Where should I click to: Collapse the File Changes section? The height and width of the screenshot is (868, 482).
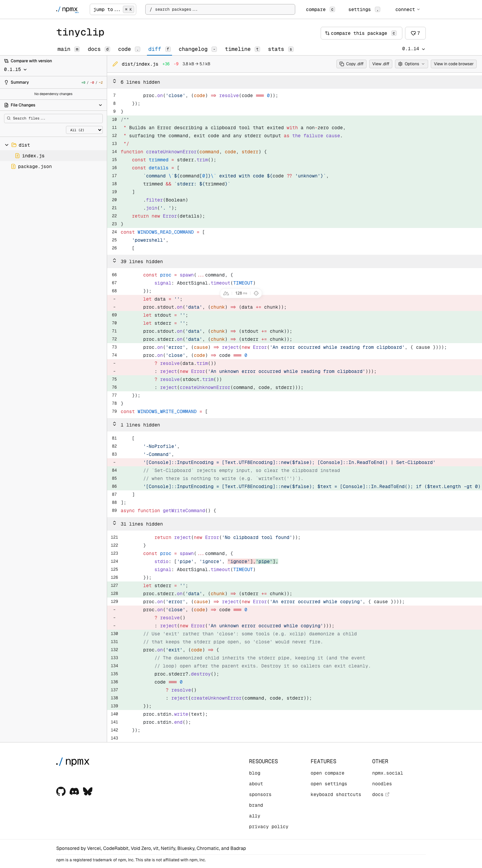53,105
